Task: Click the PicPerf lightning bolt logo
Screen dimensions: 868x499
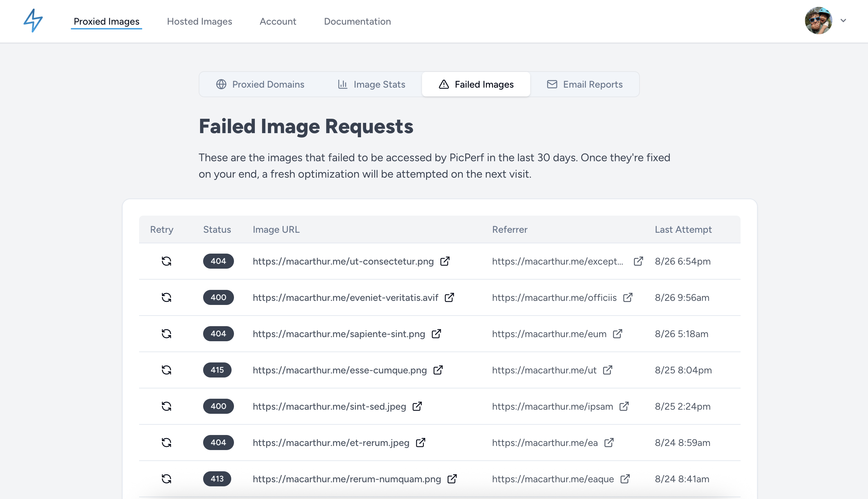Action: click(x=33, y=21)
